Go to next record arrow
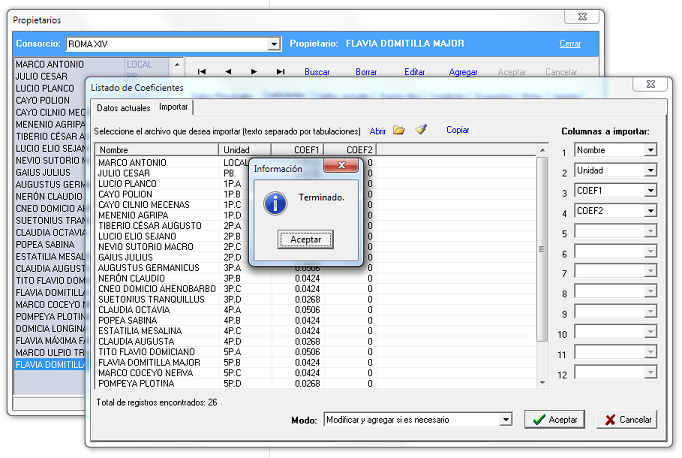This screenshot has width=682, height=458. pyautogui.click(x=254, y=72)
